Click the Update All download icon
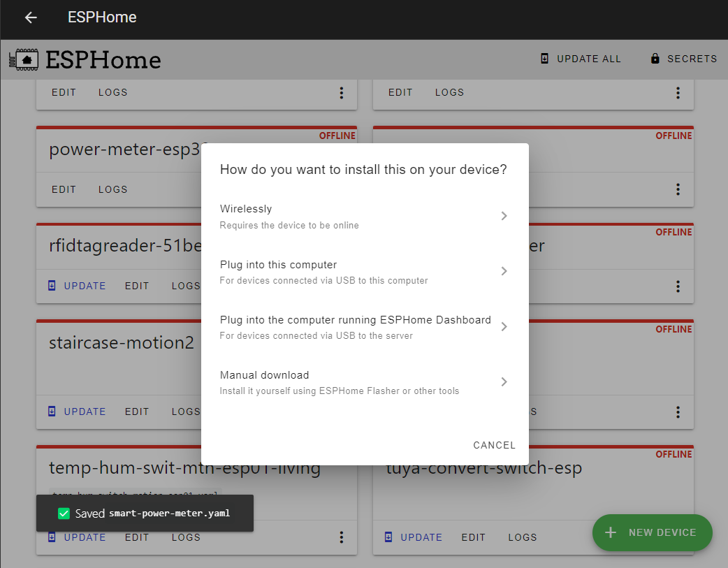This screenshot has height=568, width=728. (x=545, y=59)
